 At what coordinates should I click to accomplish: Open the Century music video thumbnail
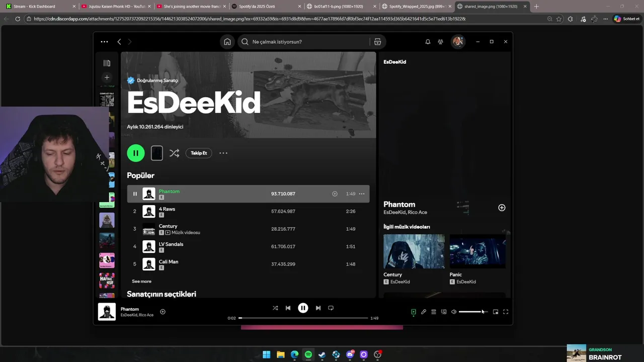[414, 251]
